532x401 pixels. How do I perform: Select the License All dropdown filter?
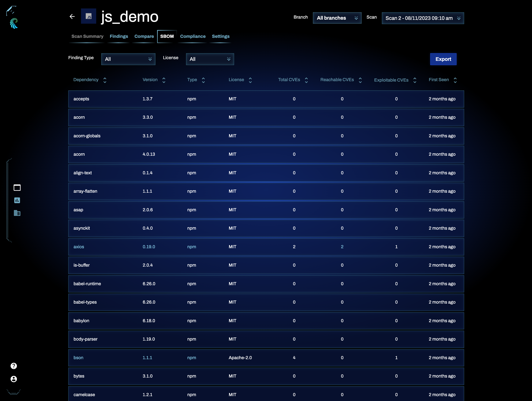coord(209,59)
